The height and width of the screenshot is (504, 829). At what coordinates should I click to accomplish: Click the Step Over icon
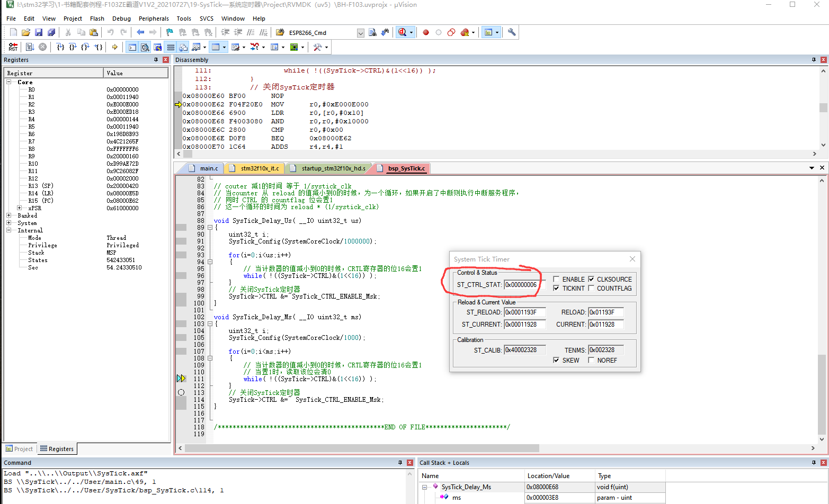coord(73,47)
